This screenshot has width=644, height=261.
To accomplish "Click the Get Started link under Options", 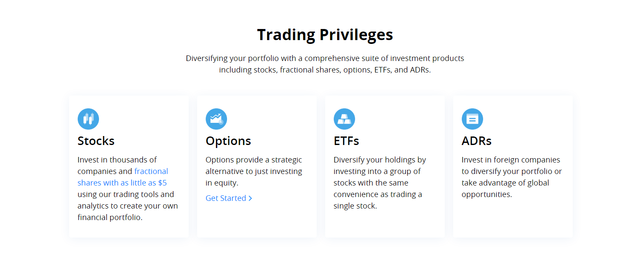I will point(226,198).
